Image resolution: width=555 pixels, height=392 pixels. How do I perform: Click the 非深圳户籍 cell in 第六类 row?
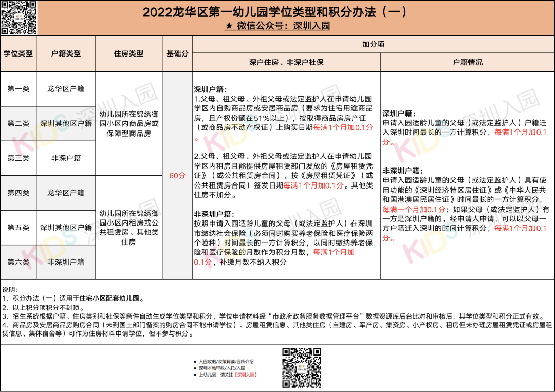click(66, 262)
